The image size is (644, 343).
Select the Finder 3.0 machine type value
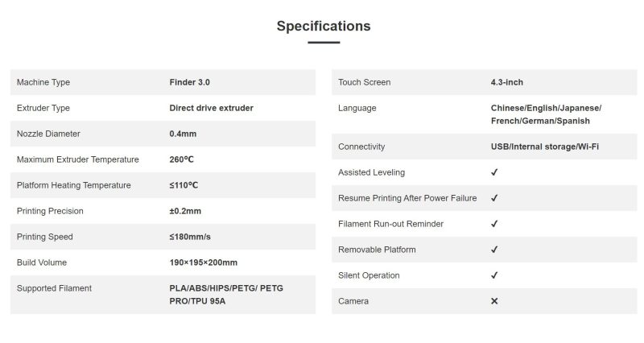(189, 82)
